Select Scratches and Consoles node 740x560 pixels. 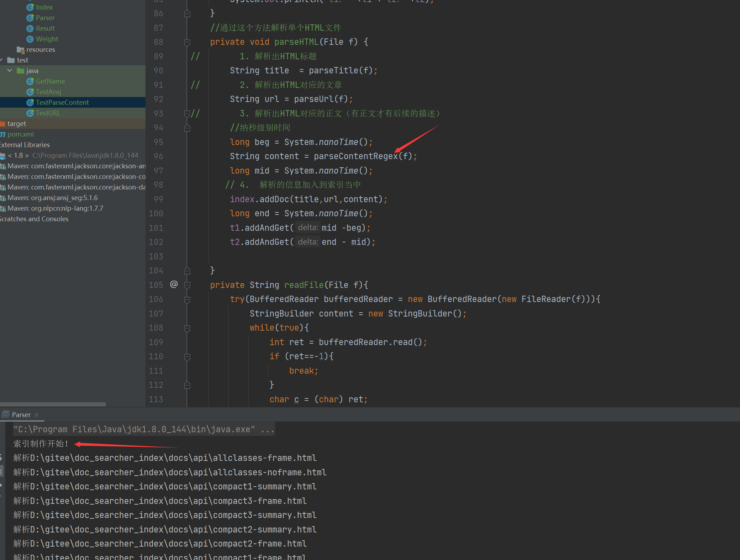[x=34, y=219]
